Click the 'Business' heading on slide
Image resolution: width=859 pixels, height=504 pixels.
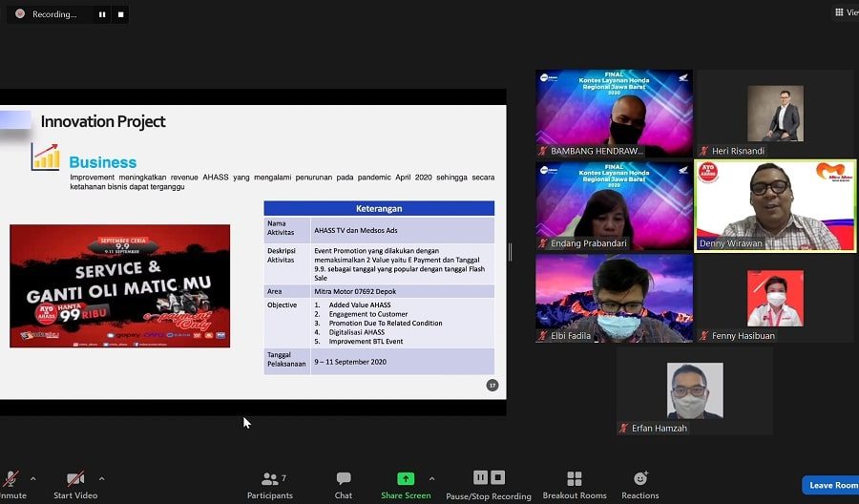pyautogui.click(x=102, y=162)
